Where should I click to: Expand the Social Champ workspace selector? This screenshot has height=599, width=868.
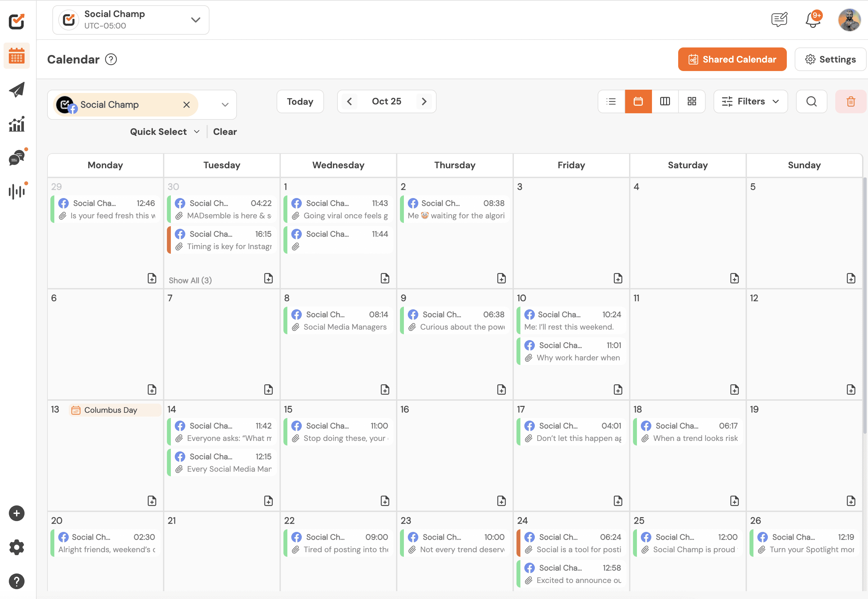[x=195, y=20]
